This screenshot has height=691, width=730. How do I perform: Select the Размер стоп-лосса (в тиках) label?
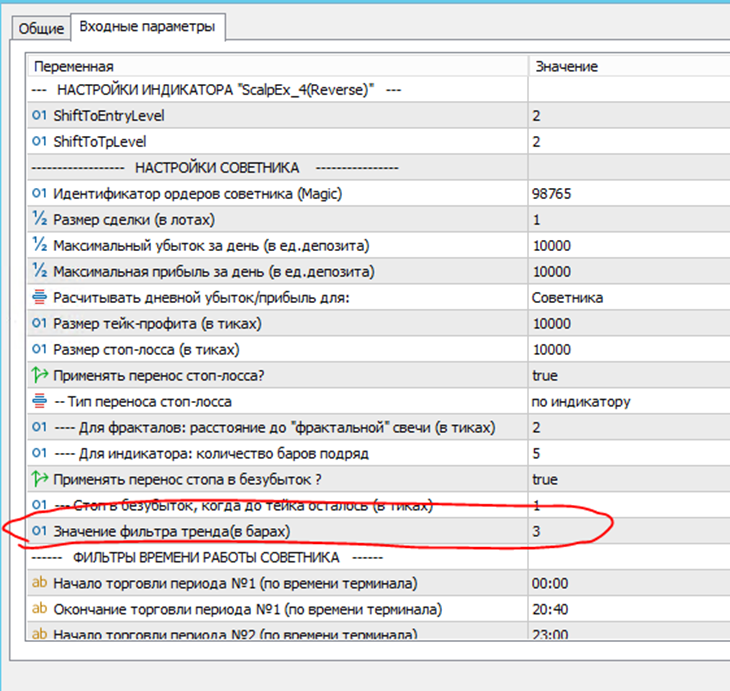click(x=146, y=350)
